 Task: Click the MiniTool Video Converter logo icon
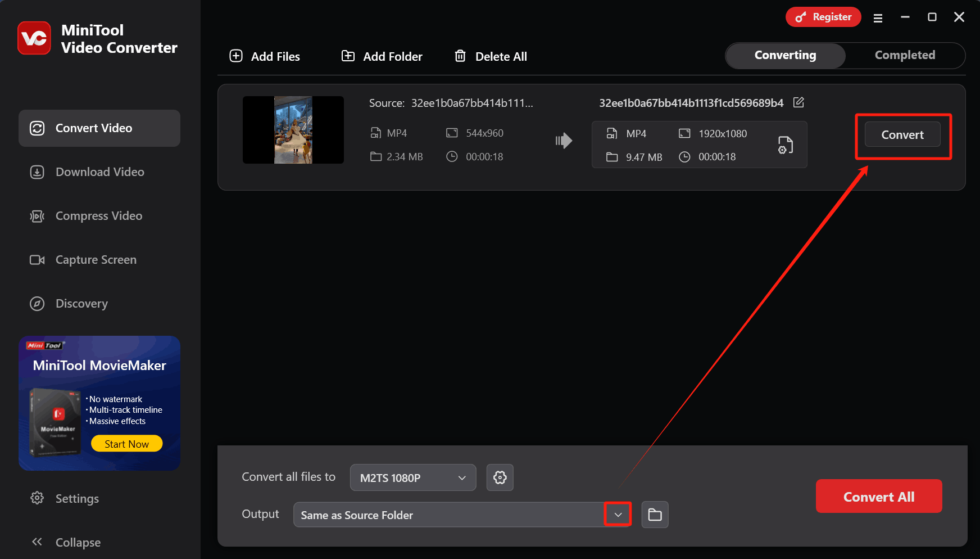tap(34, 38)
